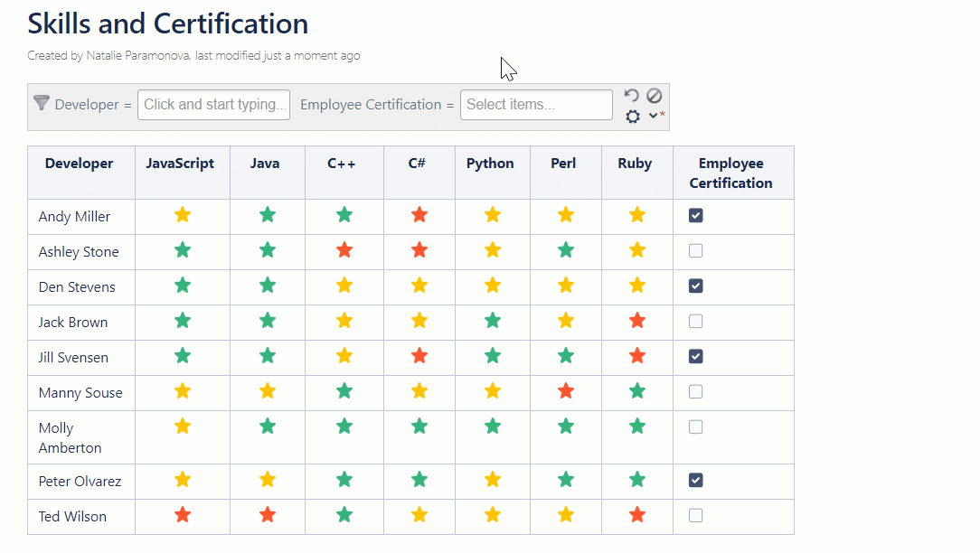The width and height of the screenshot is (980, 553).
Task: Click the clear filters circle-slash icon
Action: click(654, 96)
